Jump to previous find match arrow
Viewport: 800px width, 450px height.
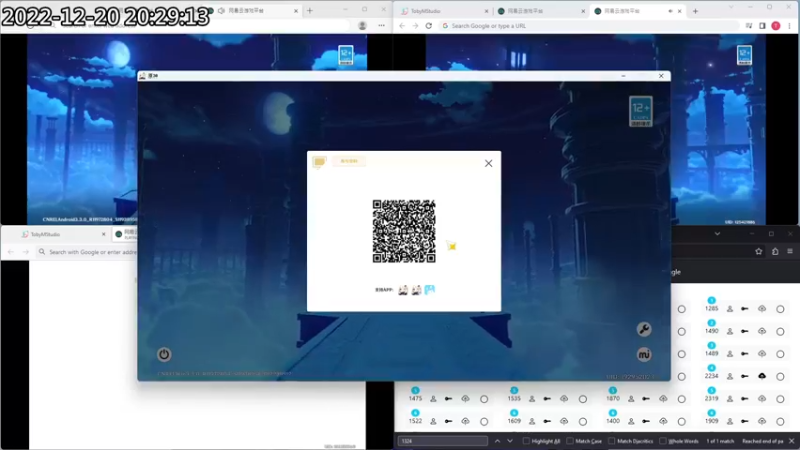pyautogui.click(x=497, y=441)
